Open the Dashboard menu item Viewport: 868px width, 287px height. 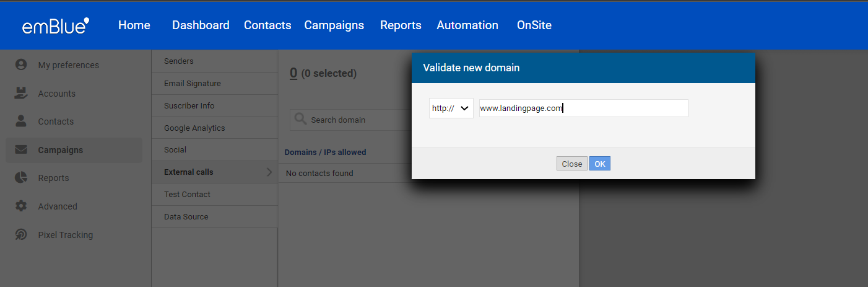pyautogui.click(x=201, y=25)
